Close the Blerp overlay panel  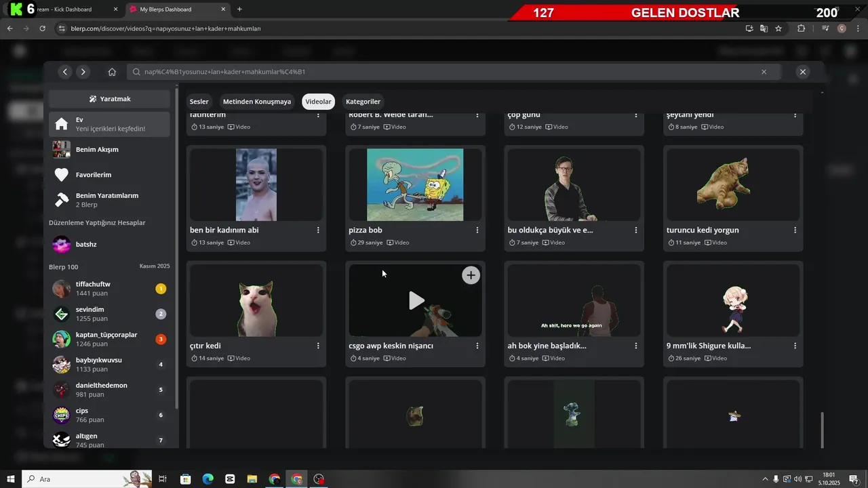tap(803, 72)
